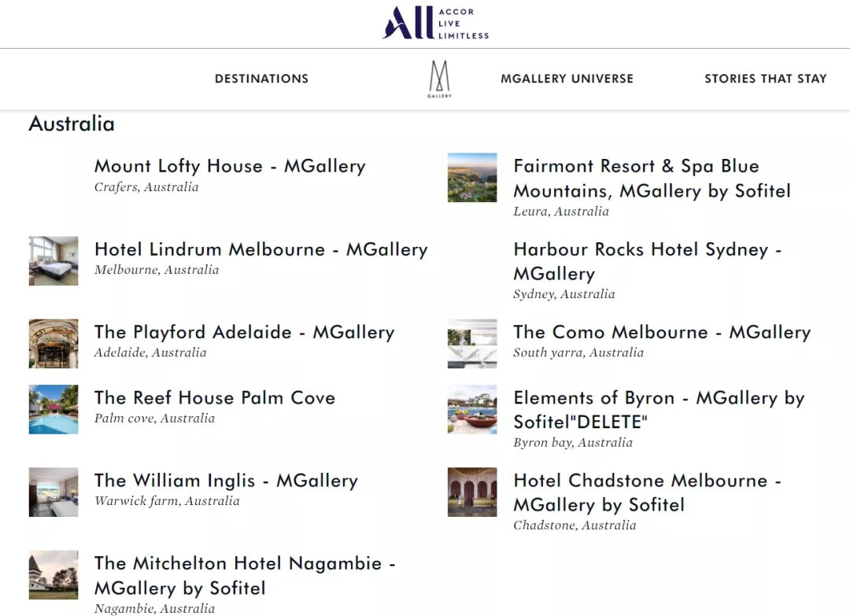Click The William Inglis room thumbnail
The width and height of the screenshot is (850, 616).
[54, 492]
